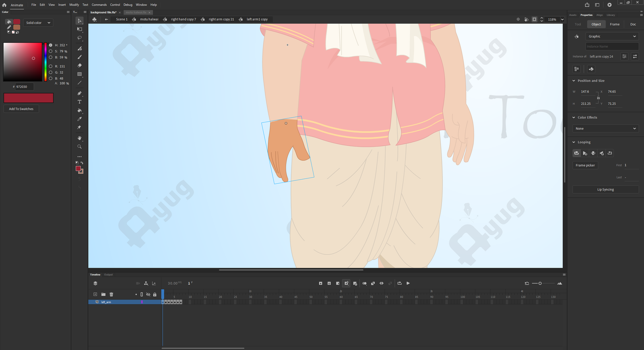Toggle lock for all timeline layers
The height and width of the screenshot is (350, 644).
[155, 294]
